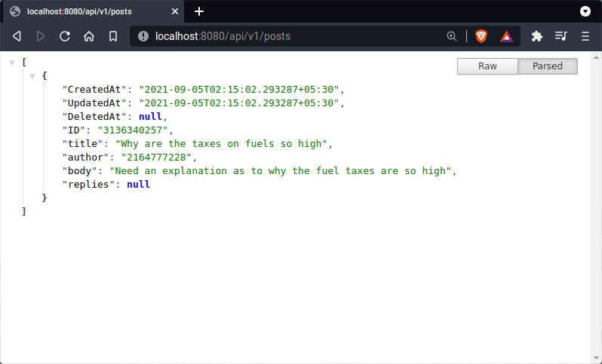The width and height of the screenshot is (602, 364).
Task: Bookmark this page
Action: tap(113, 36)
